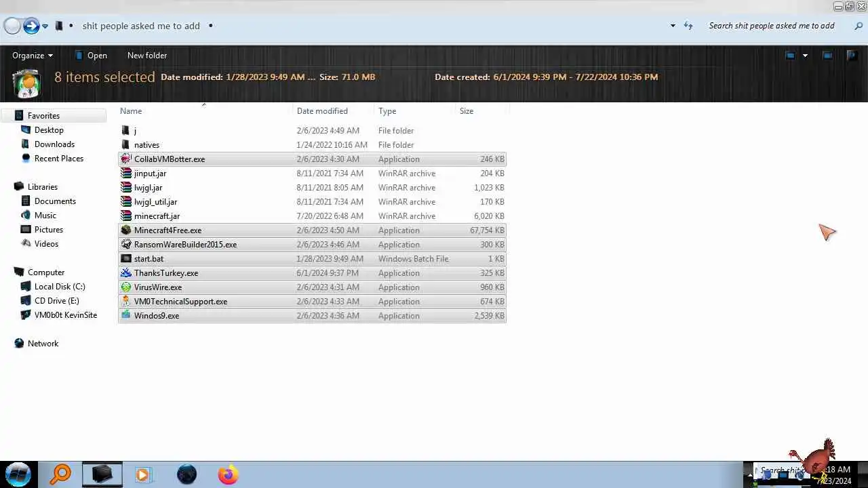Select Desktop in Favorites

(x=49, y=130)
